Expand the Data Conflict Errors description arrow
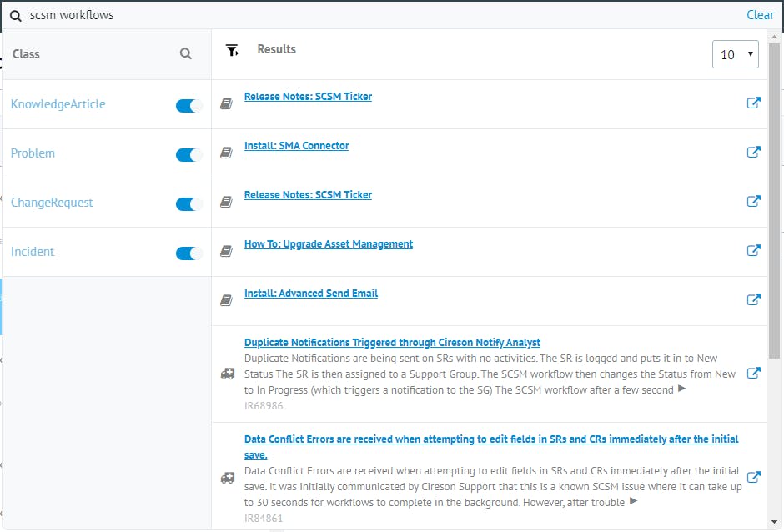The height and width of the screenshot is (532, 784). point(634,501)
